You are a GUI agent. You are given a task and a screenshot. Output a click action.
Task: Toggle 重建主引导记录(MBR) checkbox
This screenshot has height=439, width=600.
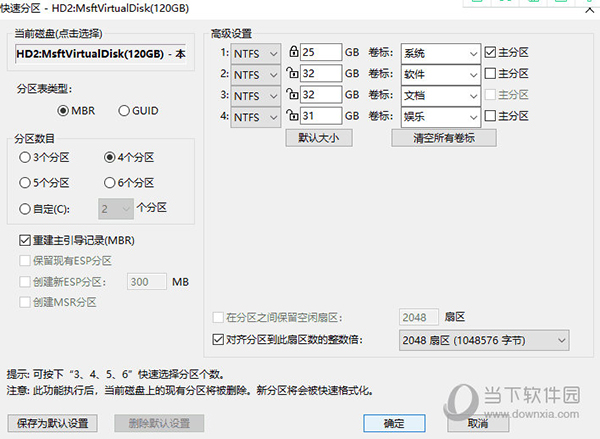click(77, 240)
